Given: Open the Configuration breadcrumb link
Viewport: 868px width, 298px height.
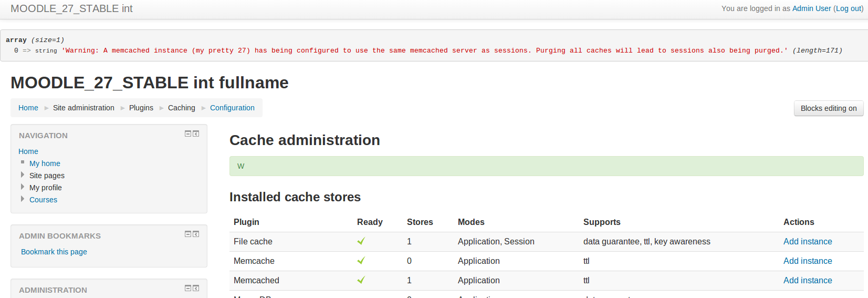Looking at the screenshot, I should point(232,108).
